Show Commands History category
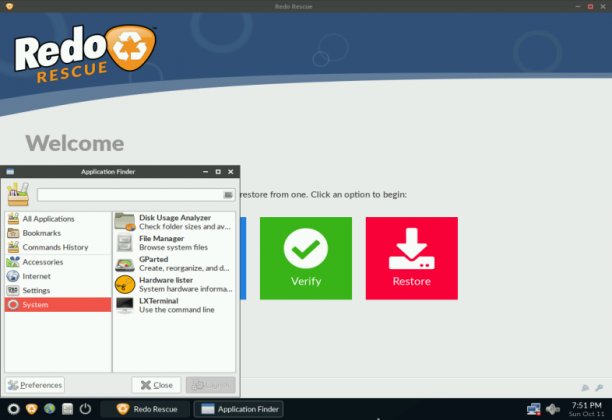Screen dimensions: 612x420 pyautogui.click(x=58, y=247)
